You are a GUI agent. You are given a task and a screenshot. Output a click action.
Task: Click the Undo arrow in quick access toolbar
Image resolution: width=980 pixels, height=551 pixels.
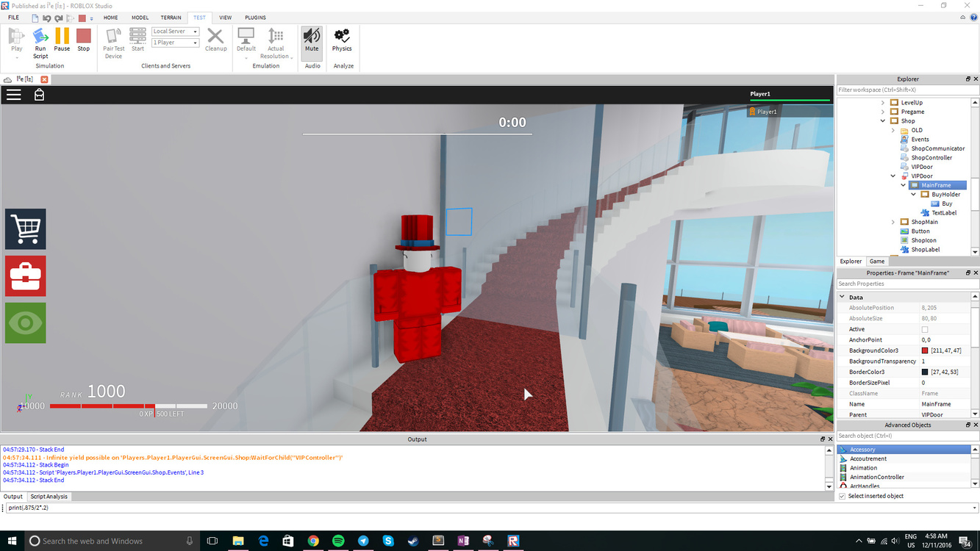(47, 18)
